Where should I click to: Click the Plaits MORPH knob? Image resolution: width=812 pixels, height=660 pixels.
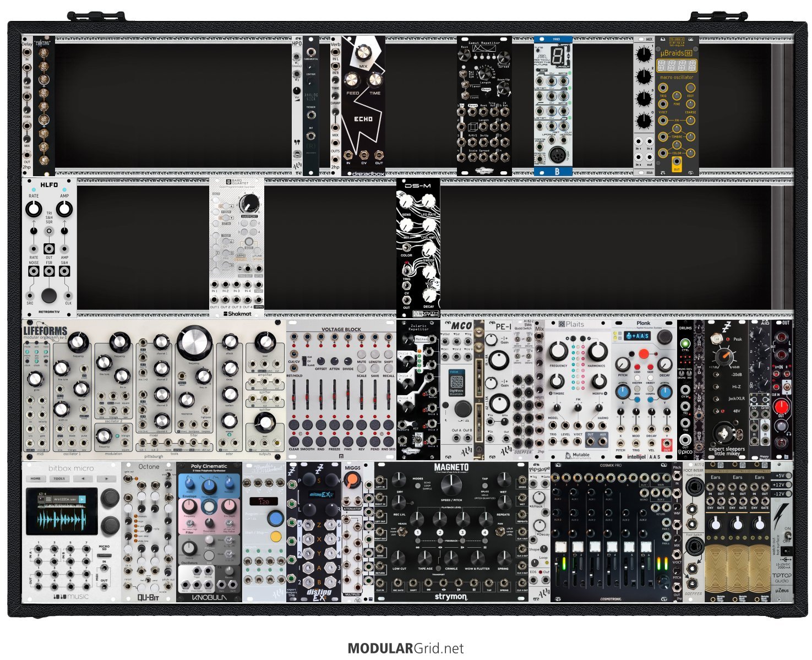[598, 381]
